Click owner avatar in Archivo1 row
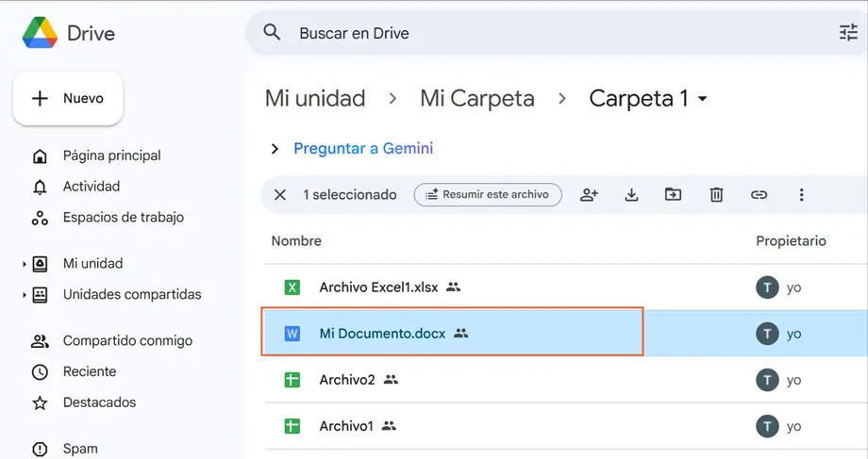 pyautogui.click(x=767, y=426)
